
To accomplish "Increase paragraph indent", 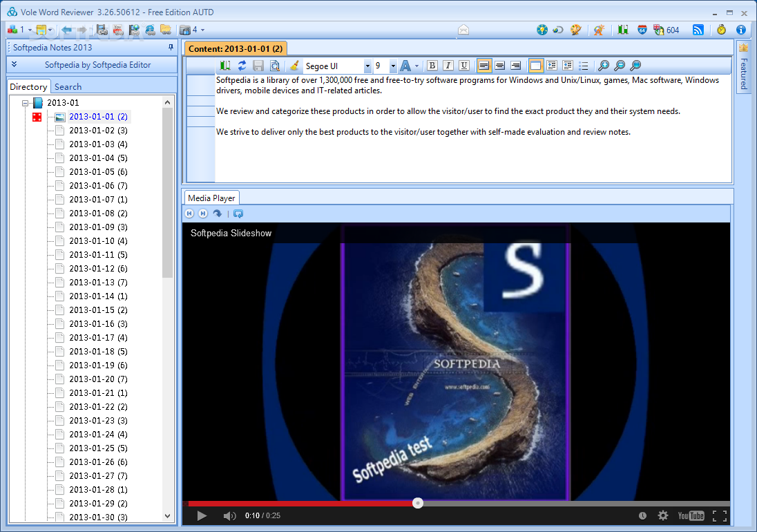I will (552, 66).
